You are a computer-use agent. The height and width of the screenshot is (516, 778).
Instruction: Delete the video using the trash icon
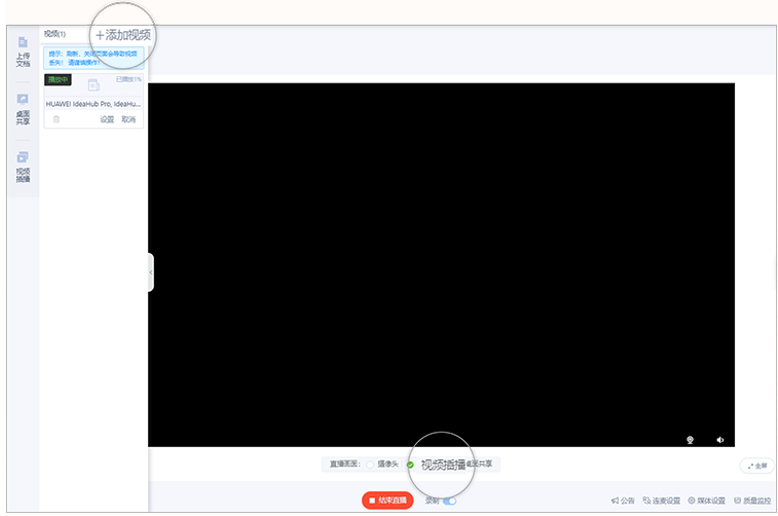(x=56, y=119)
